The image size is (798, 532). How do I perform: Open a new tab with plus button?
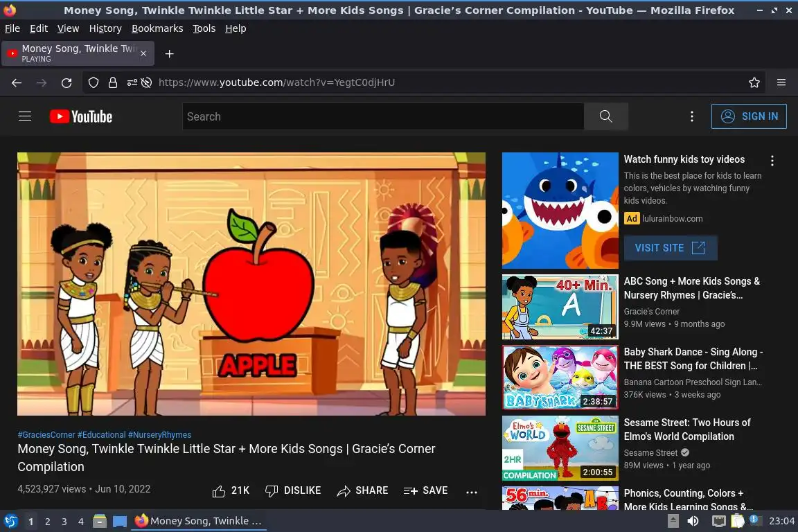170,54
